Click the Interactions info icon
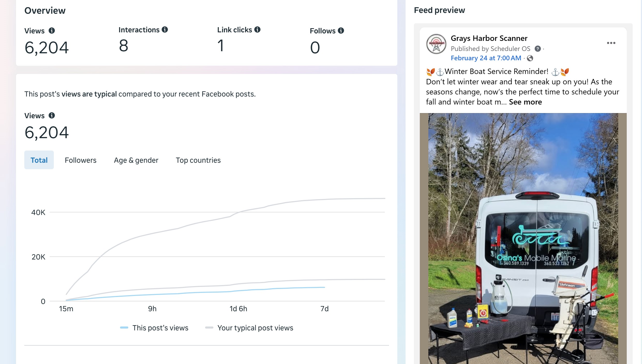This screenshot has width=642, height=364. (x=165, y=29)
